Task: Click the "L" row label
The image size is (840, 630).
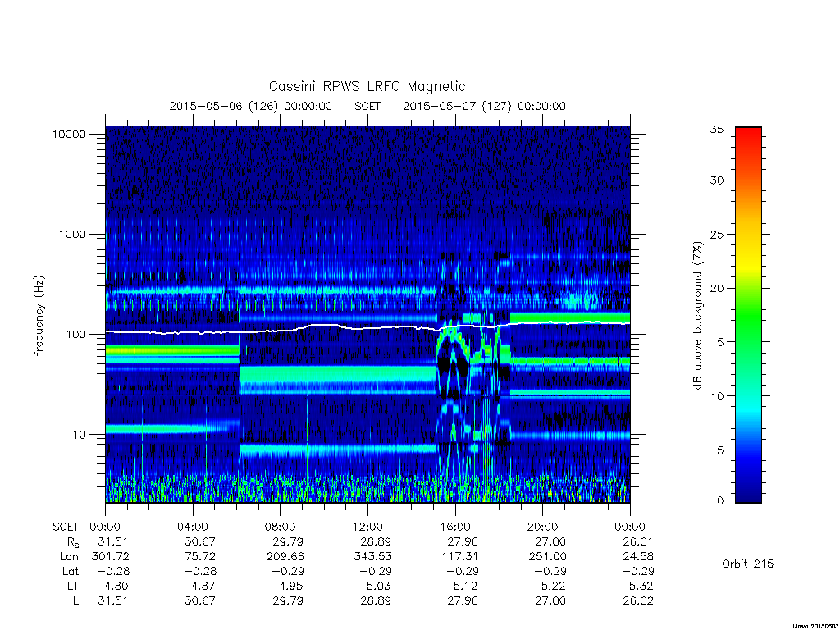Action: click(75, 601)
